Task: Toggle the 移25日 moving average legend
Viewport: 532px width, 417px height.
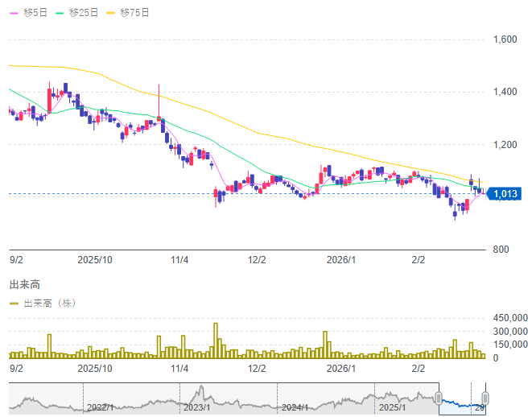Action: click(x=77, y=13)
